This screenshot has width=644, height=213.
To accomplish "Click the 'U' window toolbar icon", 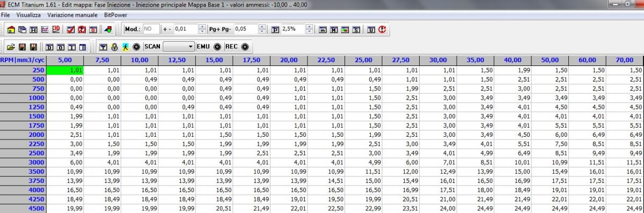I will pyautogui.click(x=371, y=30).
